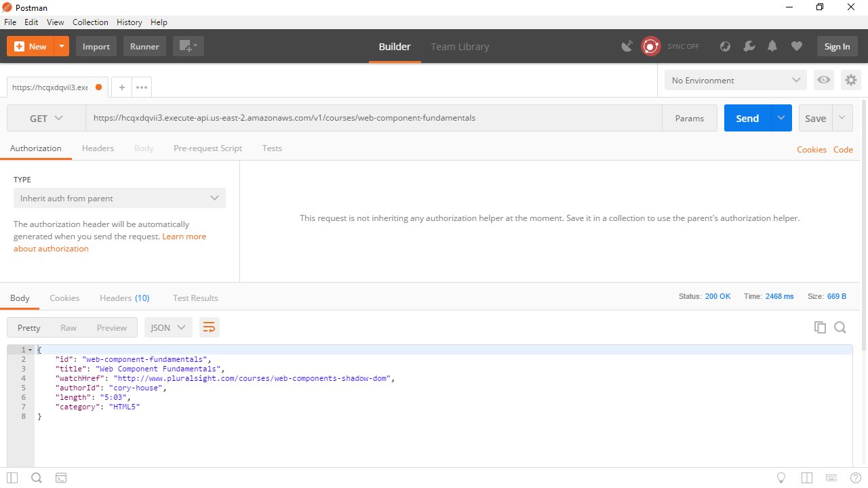This screenshot has height=488, width=868.
Task: Open the Params editor
Action: 690,118
